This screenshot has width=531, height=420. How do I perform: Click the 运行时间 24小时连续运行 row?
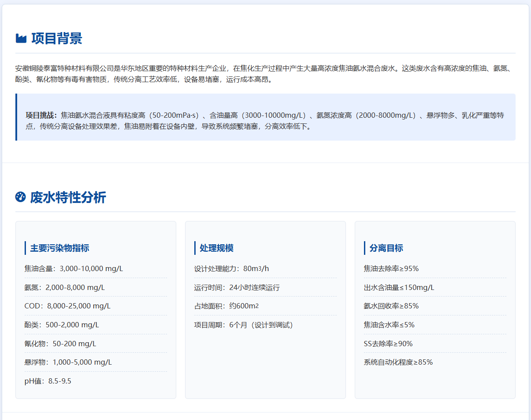pyautogui.click(x=237, y=288)
